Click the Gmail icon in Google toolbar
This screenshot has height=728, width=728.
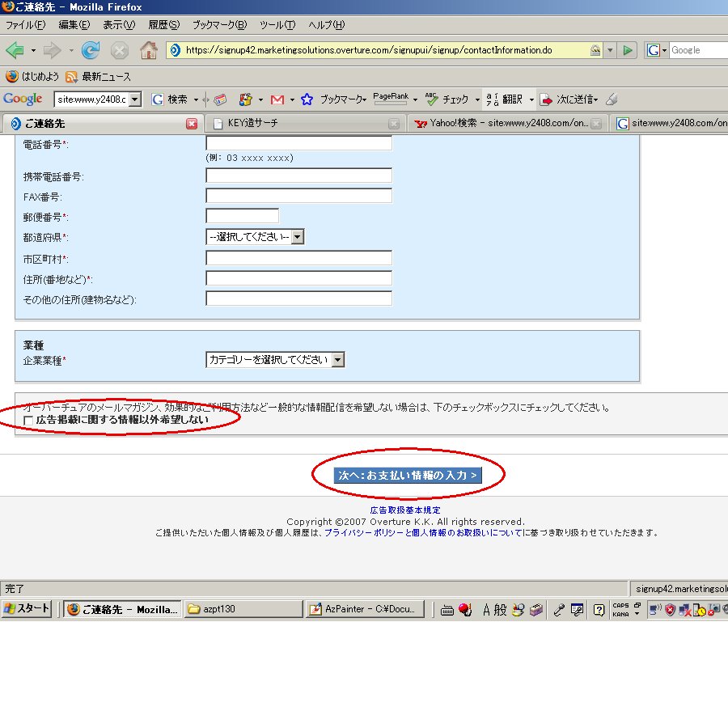coord(277,99)
